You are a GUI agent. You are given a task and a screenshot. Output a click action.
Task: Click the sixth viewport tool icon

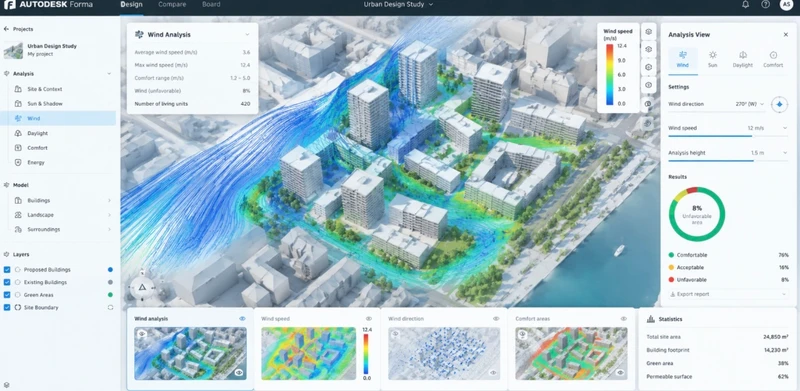648,123
